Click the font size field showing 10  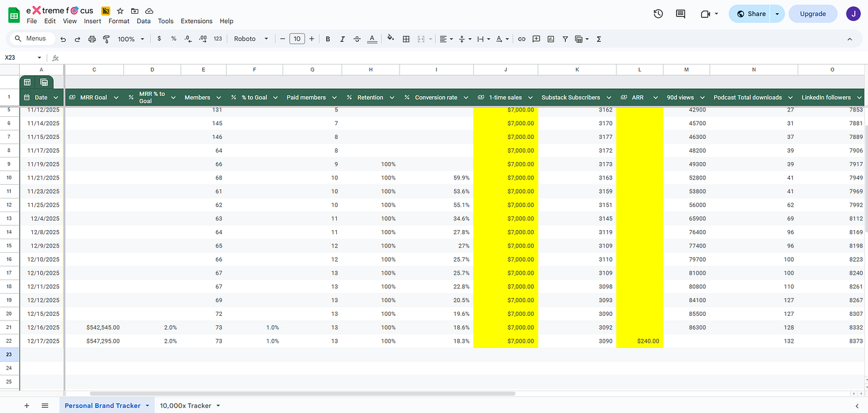(x=297, y=39)
